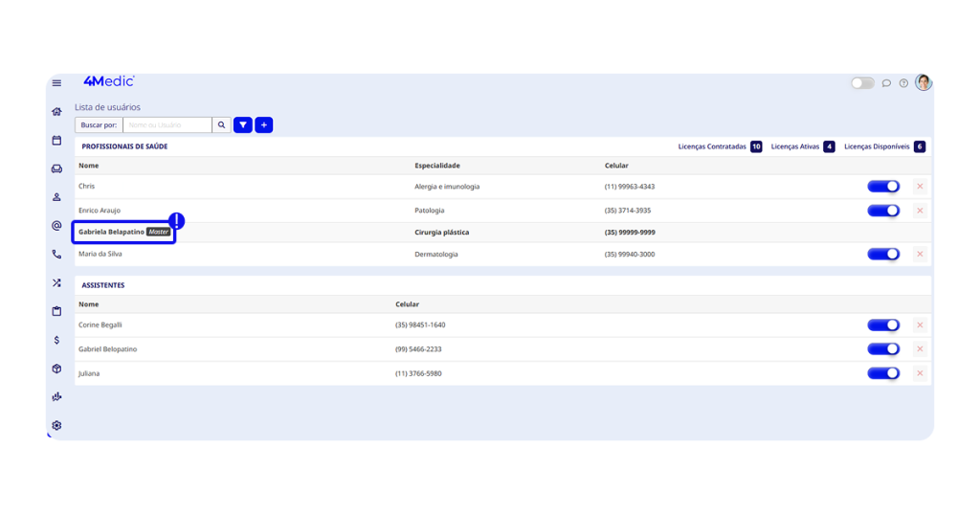The width and height of the screenshot is (980, 515).
Task: Open Gabriel Belopatino's assistant entry
Action: (x=107, y=349)
